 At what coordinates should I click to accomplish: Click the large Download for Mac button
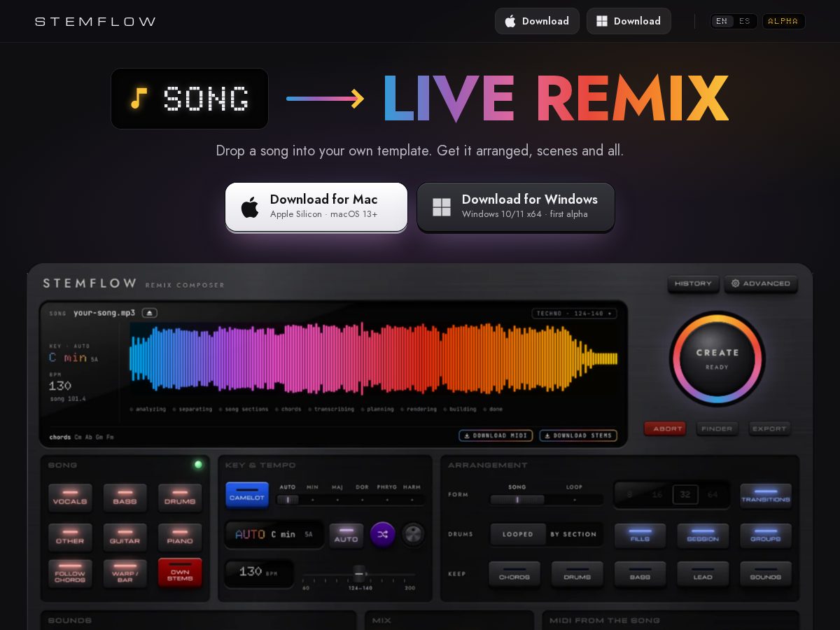[316, 207]
